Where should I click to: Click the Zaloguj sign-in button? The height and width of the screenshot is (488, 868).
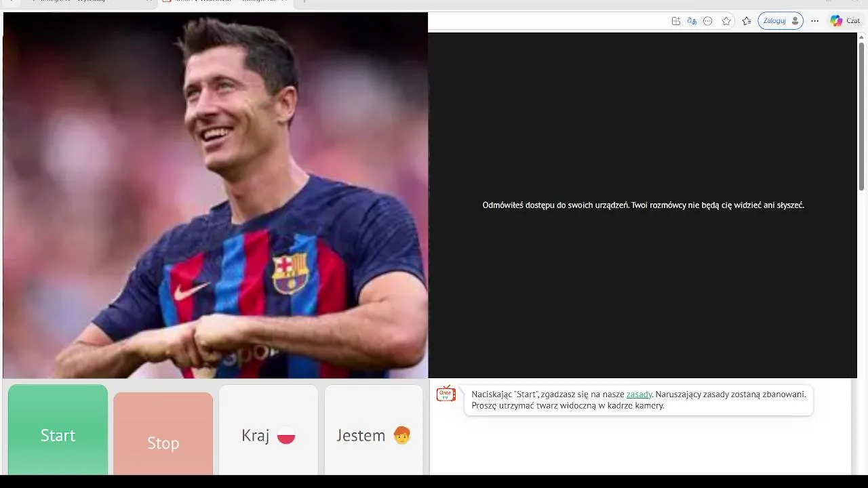click(781, 21)
